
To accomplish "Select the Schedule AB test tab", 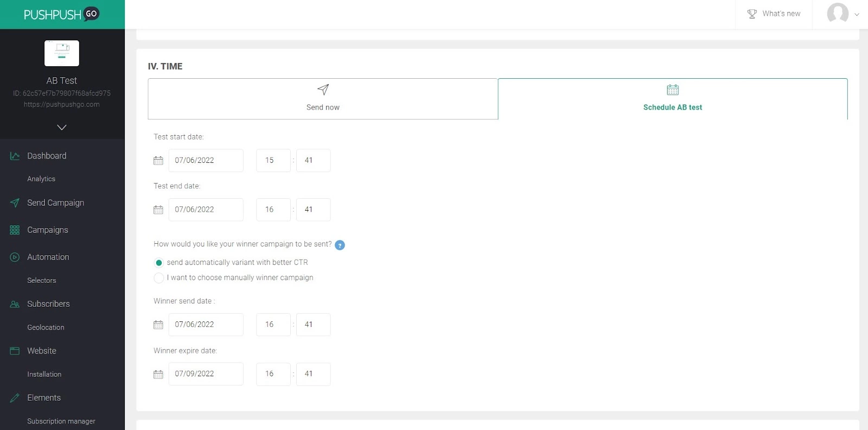I will coord(673,99).
